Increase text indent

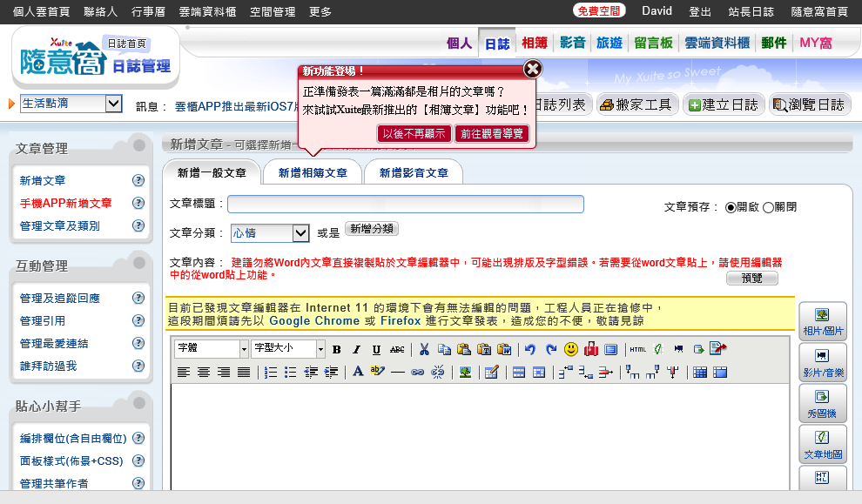331,372
